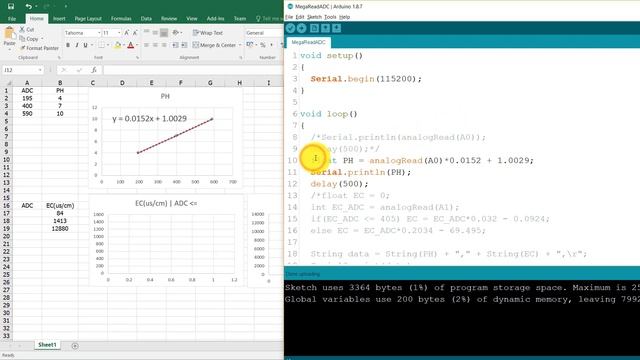Apply the yellow fill color bucket

click(x=118, y=45)
